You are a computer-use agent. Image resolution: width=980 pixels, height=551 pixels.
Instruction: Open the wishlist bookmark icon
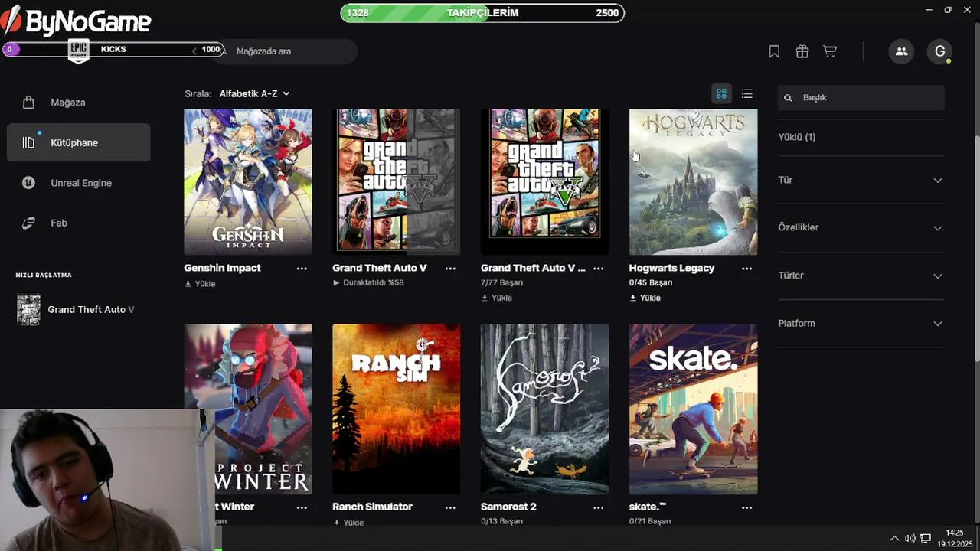click(x=774, y=51)
